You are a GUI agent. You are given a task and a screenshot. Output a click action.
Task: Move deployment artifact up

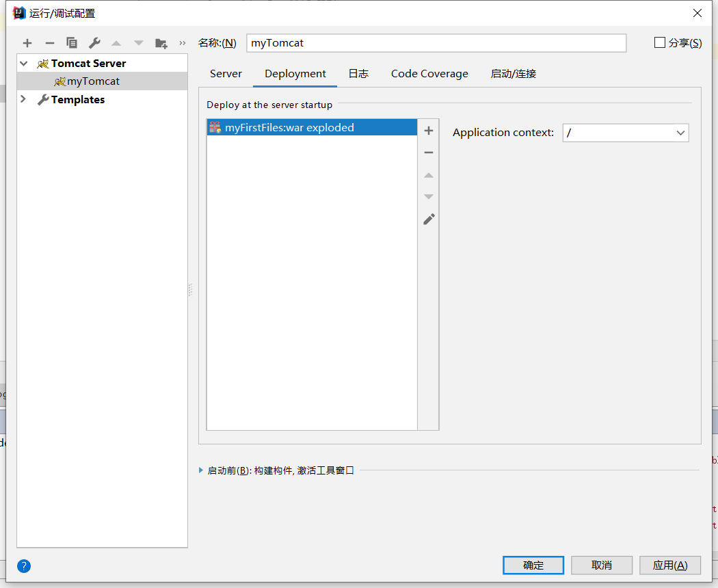429,175
